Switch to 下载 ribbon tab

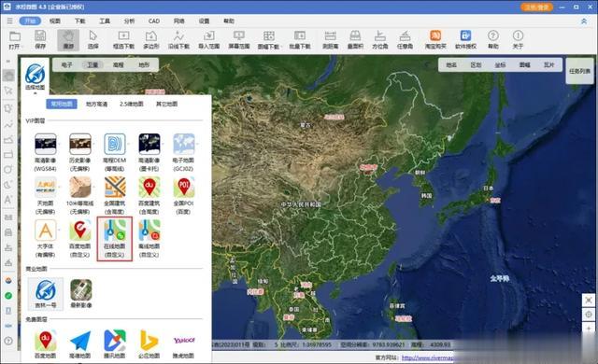point(79,21)
